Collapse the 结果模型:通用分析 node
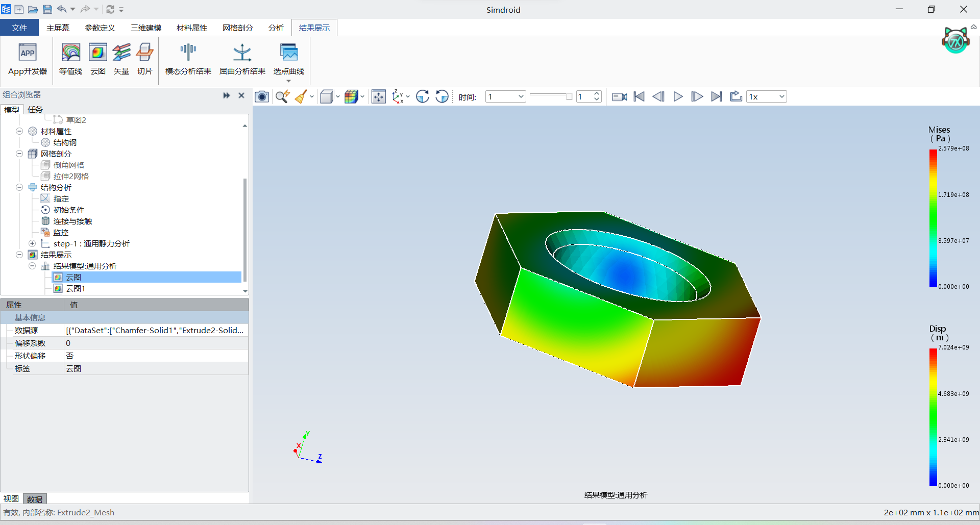 pos(32,266)
